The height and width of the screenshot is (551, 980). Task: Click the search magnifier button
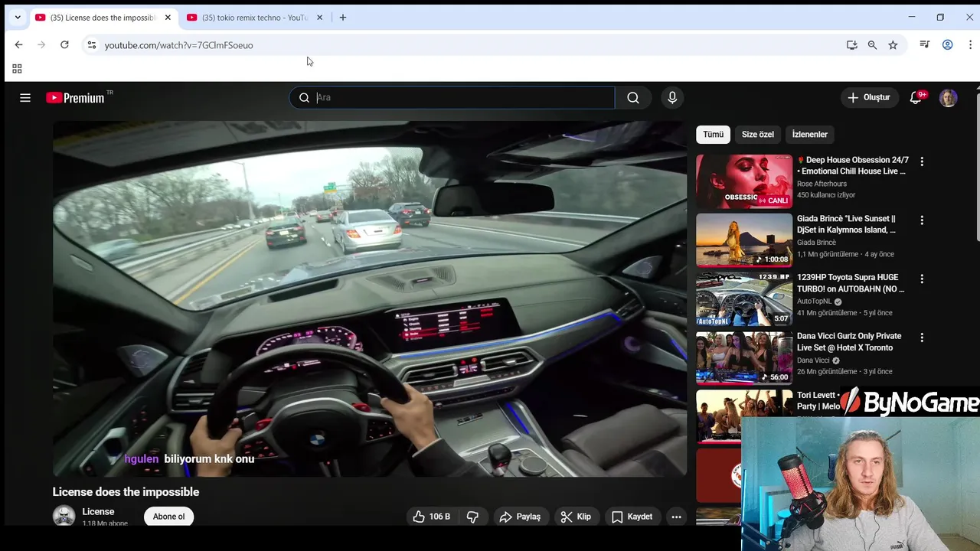point(633,97)
